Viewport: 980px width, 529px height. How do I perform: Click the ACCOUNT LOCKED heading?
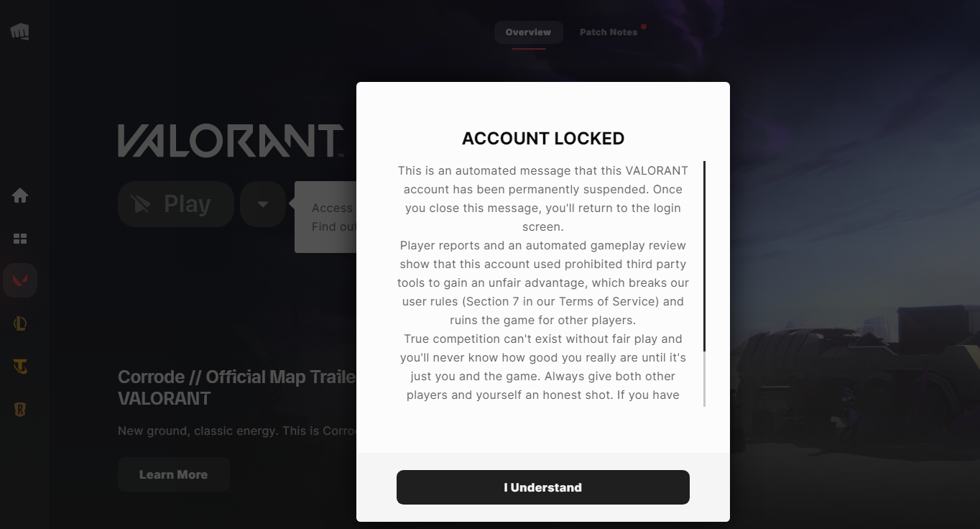542,139
